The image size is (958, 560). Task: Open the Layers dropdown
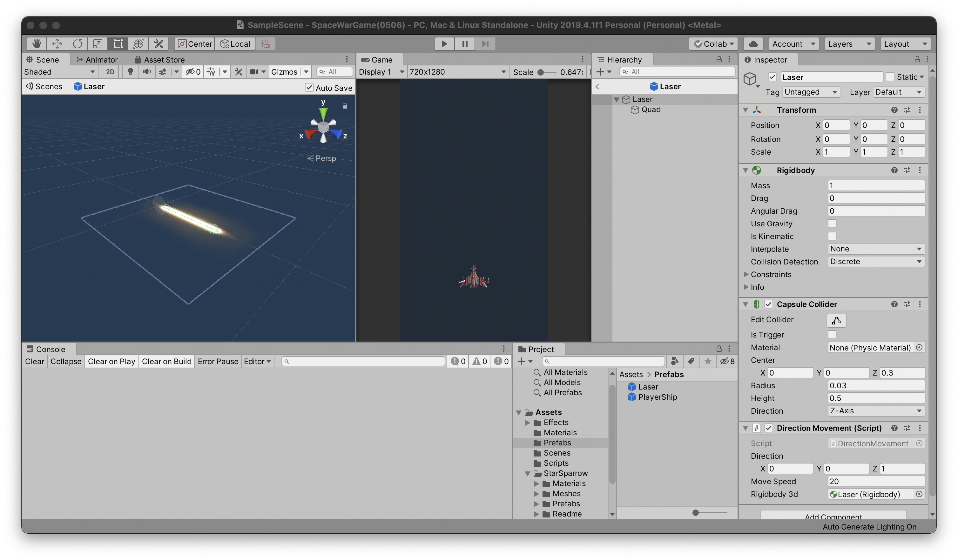[x=849, y=44]
